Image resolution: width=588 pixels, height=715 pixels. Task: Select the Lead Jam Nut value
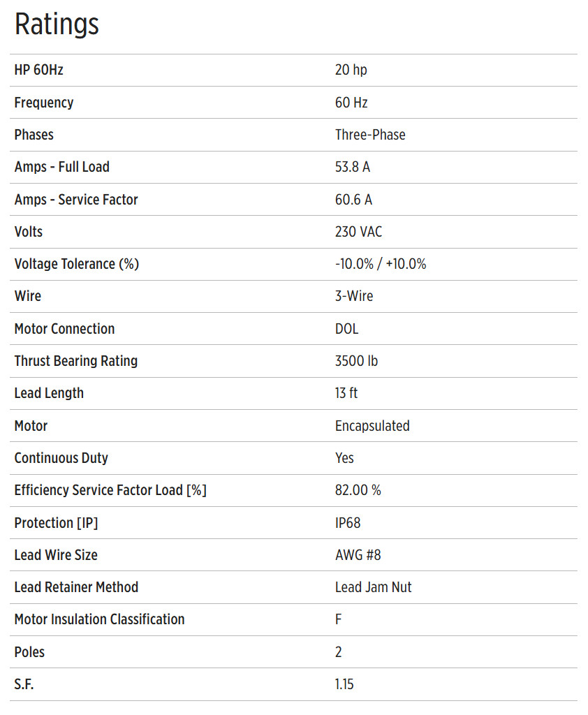tap(373, 587)
